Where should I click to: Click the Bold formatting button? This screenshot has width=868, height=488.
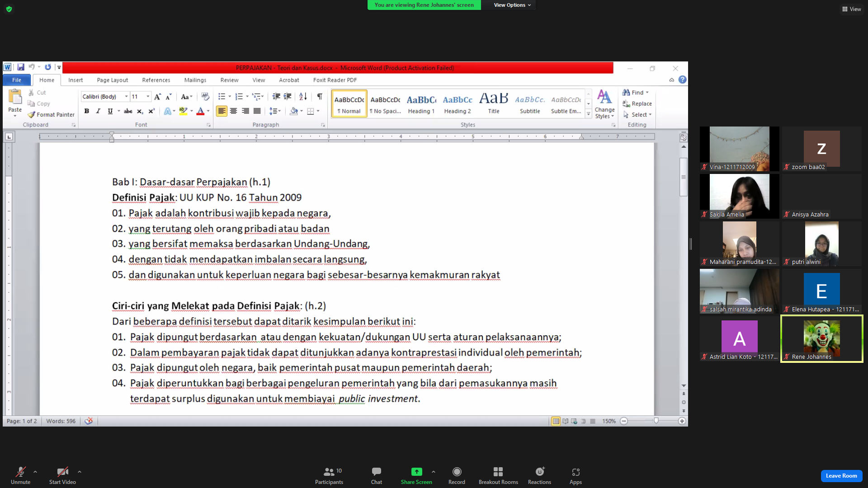click(86, 111)
